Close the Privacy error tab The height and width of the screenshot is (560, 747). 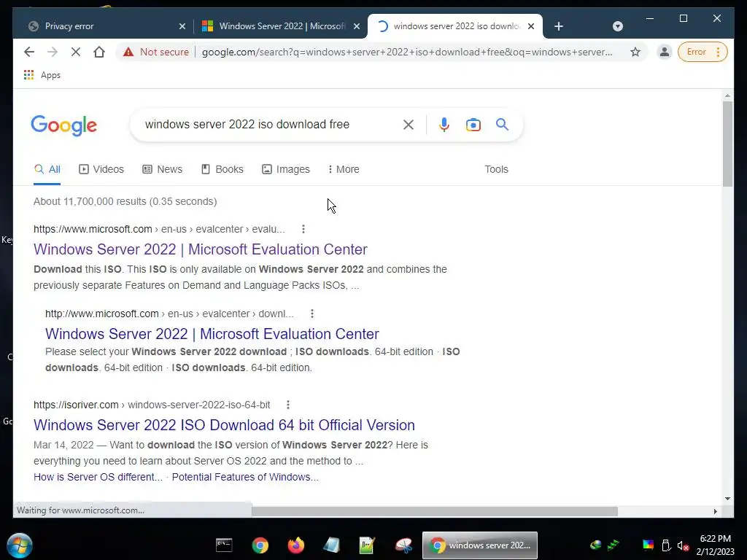[x=182, y=26]
